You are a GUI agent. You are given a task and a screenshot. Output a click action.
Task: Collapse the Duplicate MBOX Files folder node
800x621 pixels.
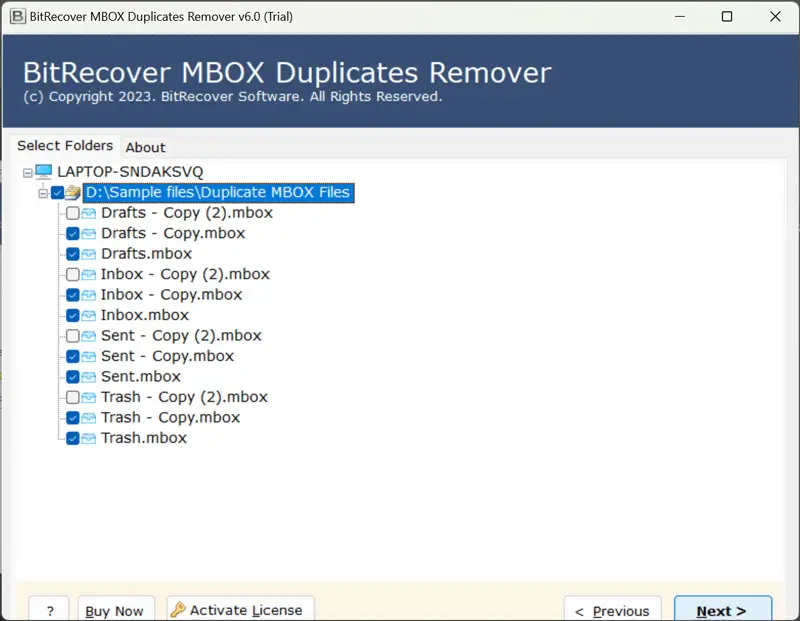click(x=43, y=192)
